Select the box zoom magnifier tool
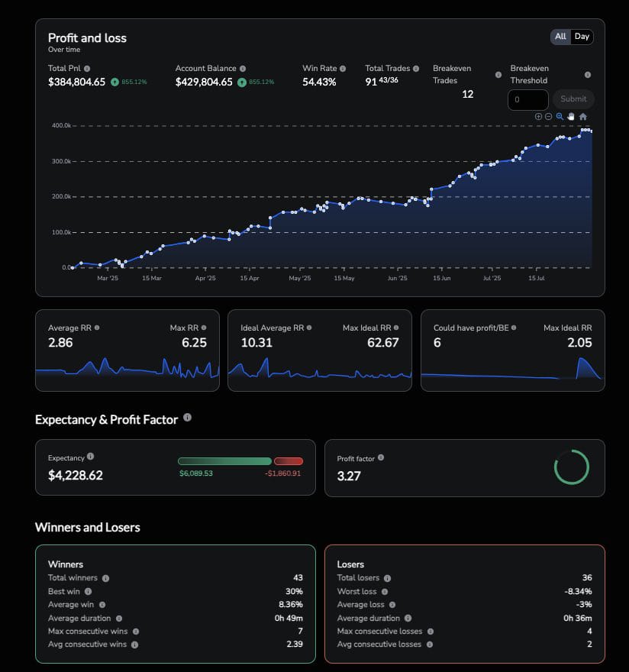The width and height of the screenshot is (629, 672). (560, 116)
